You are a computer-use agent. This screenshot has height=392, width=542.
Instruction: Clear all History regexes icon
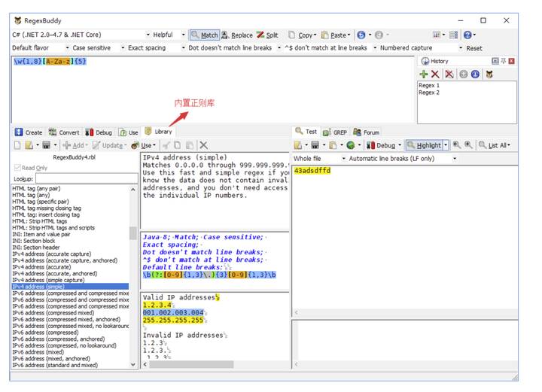coord(449,74)
